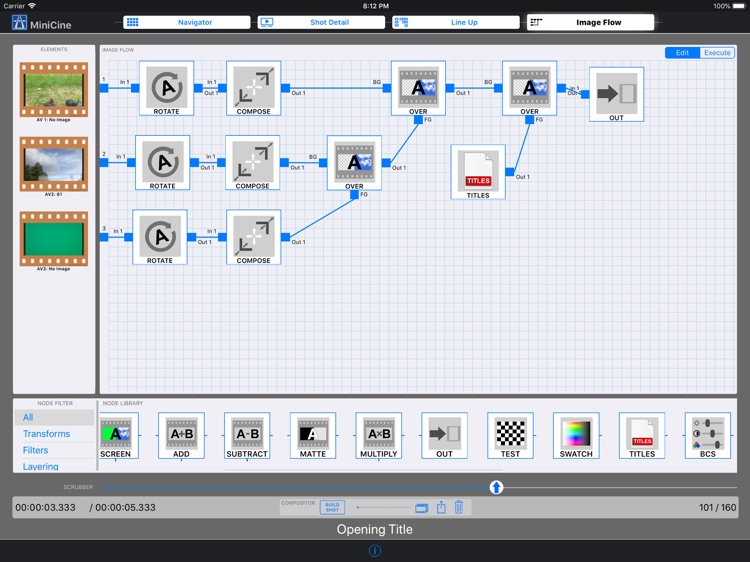Select the COMPOSE node in row 1

pyautogui.click(x=254, y=88)
